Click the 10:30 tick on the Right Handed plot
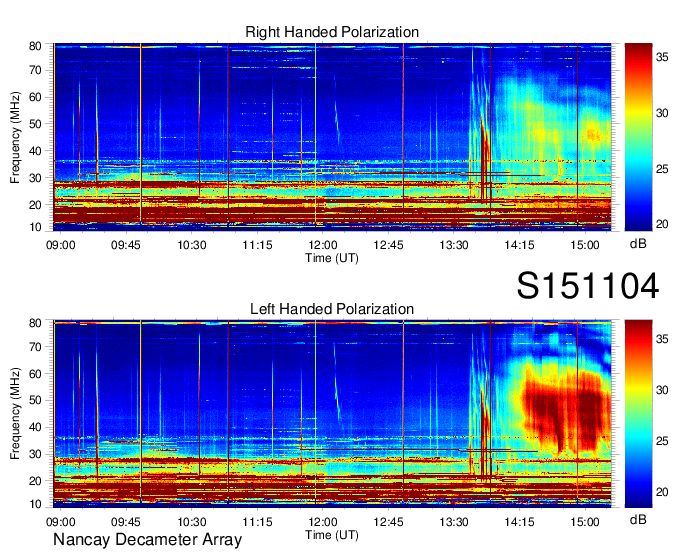 click(192, 245)
